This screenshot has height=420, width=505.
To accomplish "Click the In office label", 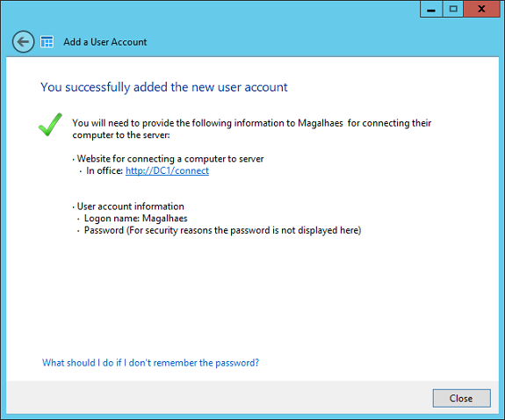I will tap(105, 170).
